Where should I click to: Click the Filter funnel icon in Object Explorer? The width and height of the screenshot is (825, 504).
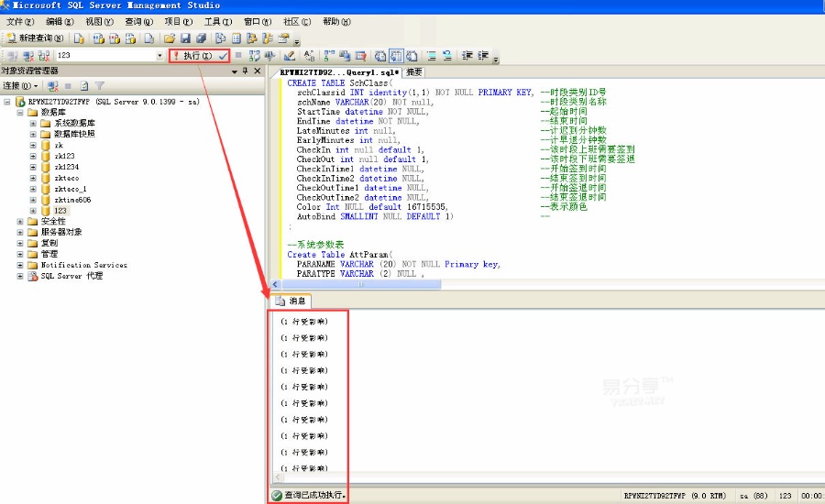[99, 86]
